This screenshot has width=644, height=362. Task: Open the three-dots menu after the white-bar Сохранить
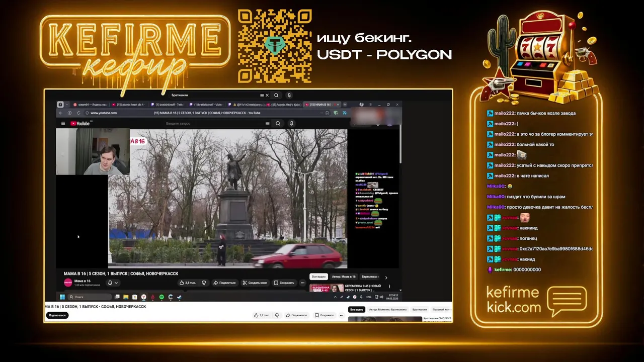coord(342,315)
